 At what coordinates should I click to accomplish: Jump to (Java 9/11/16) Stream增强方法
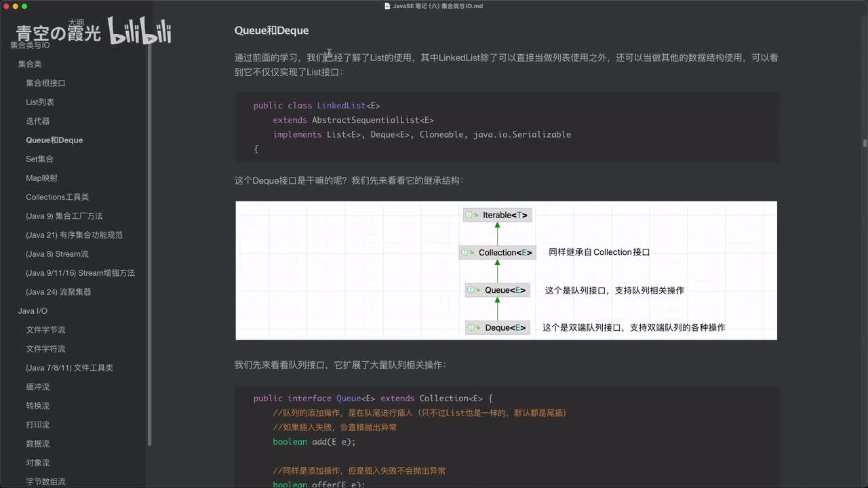tap(80, 272)
